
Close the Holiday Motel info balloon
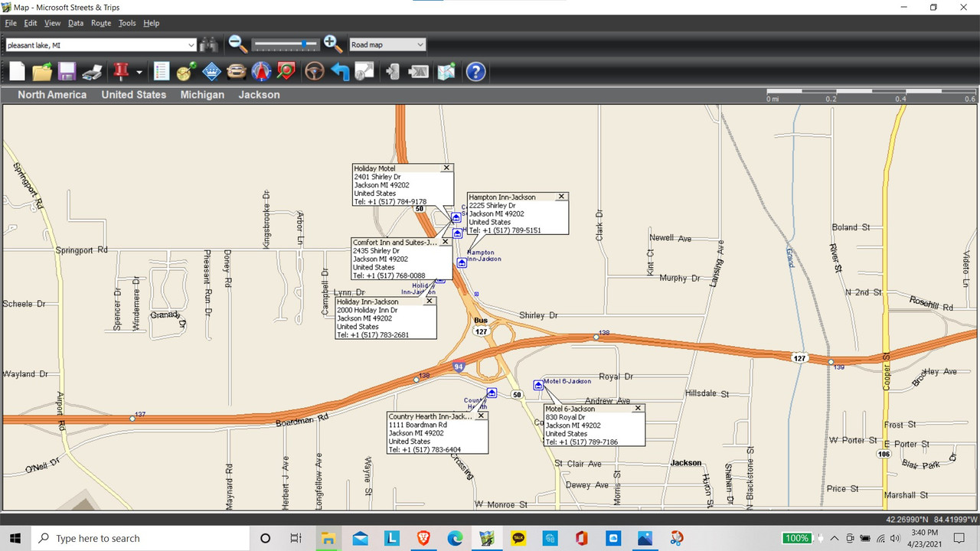tap(447, 168)
